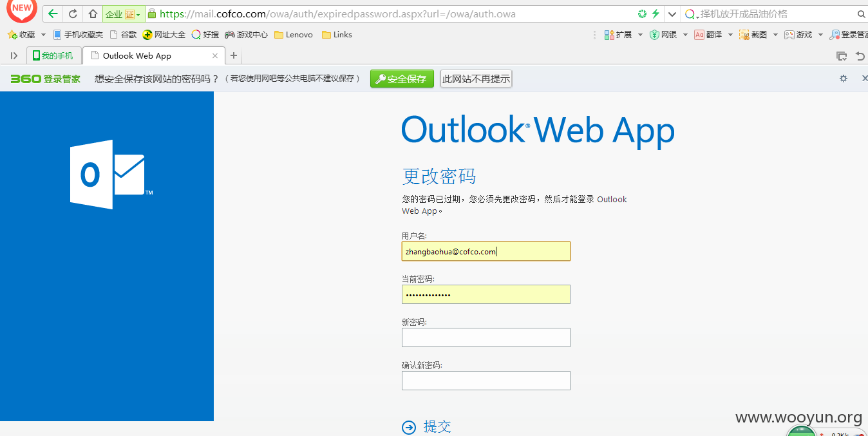Click the green padlock security icon
Viewport: 868px width, 436px height.
click(151, 14)
